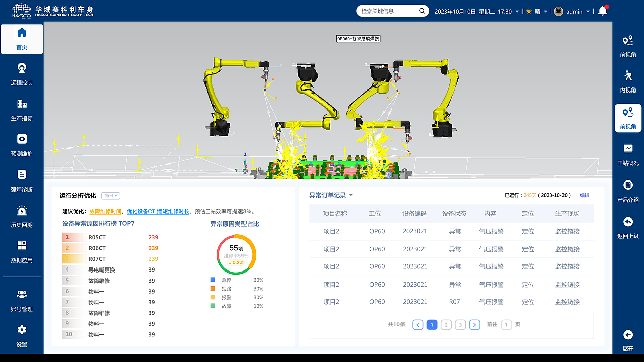Open the 首页 home icon in sidebar
644x362 pixels.
pos(22,33)
